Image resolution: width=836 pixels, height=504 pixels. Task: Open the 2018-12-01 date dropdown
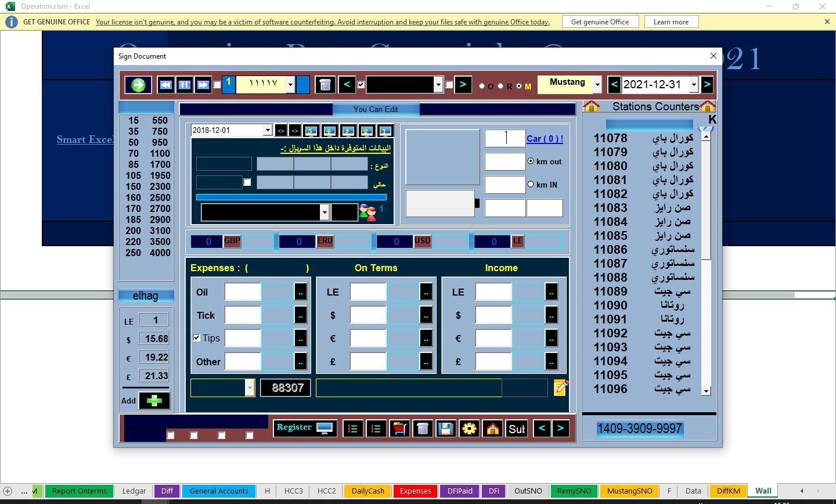coord(267,130)
